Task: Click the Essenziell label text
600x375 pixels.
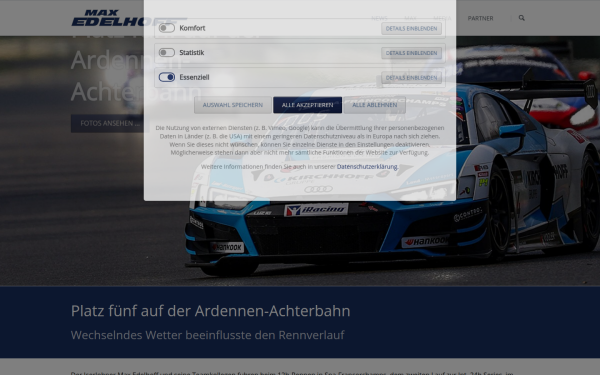Action: click(x=194, y=77)
